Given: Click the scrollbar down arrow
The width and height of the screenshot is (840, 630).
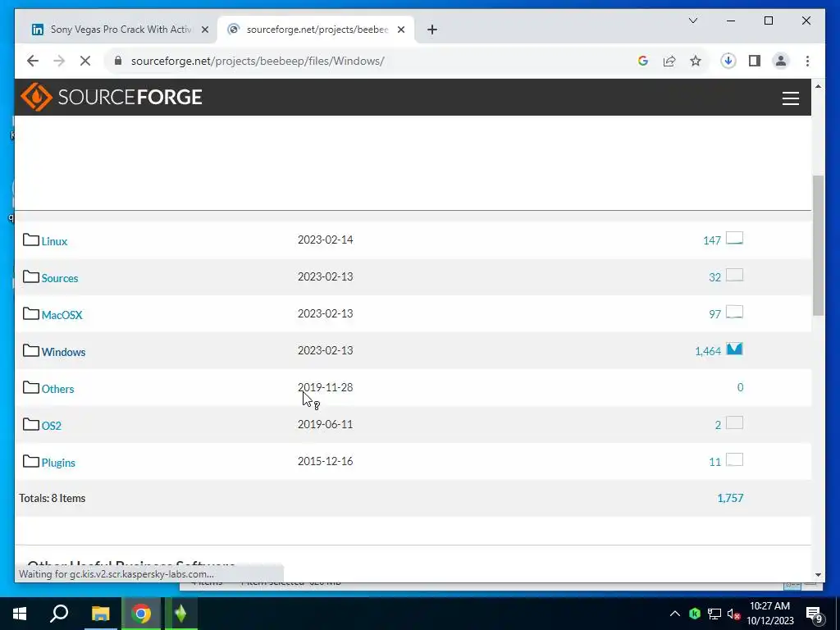Looking at the screenshot, I should tap(818, 575).
